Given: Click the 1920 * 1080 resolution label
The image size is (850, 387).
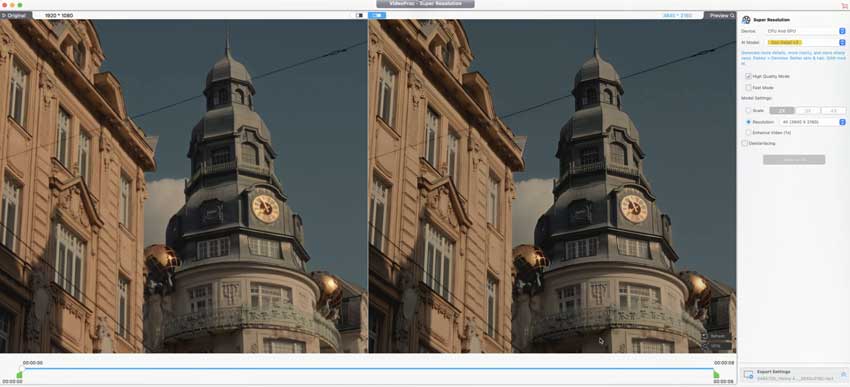Looking at the screenshot, I should [59, 16].
